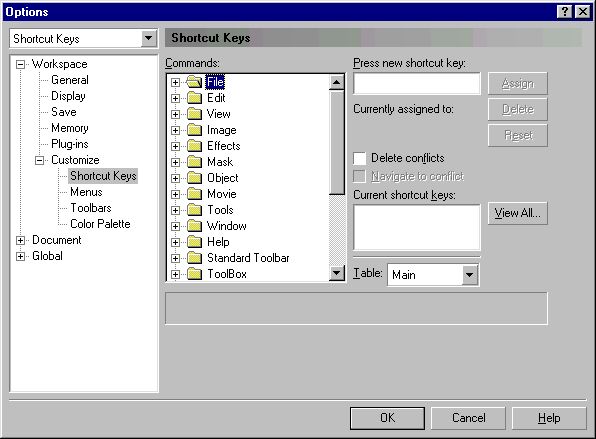Open the Table Main dropdown
596x439 pixels.
470,274
